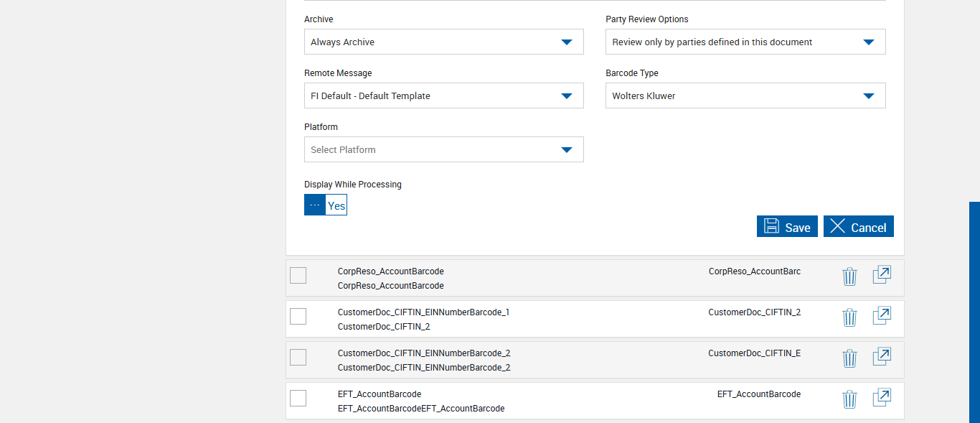Image resolution: width=980 pixels, height=423 pixels.
Task: Click the blue vertical scrollbar on the right
Action: 974,309
